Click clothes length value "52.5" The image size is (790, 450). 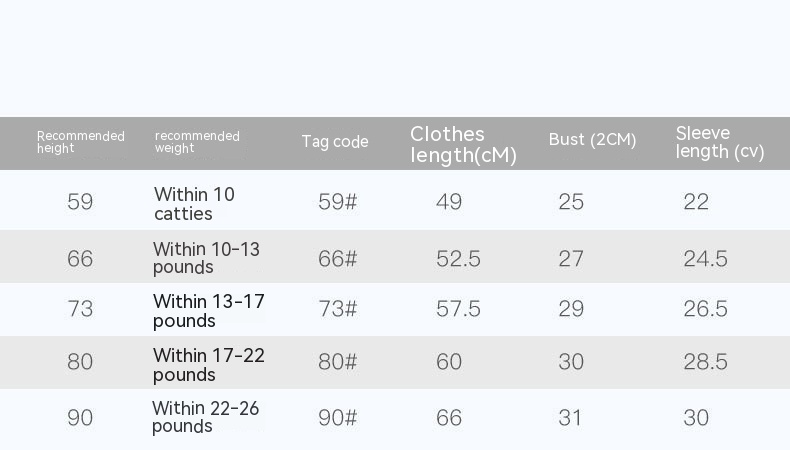pos(458,259)
